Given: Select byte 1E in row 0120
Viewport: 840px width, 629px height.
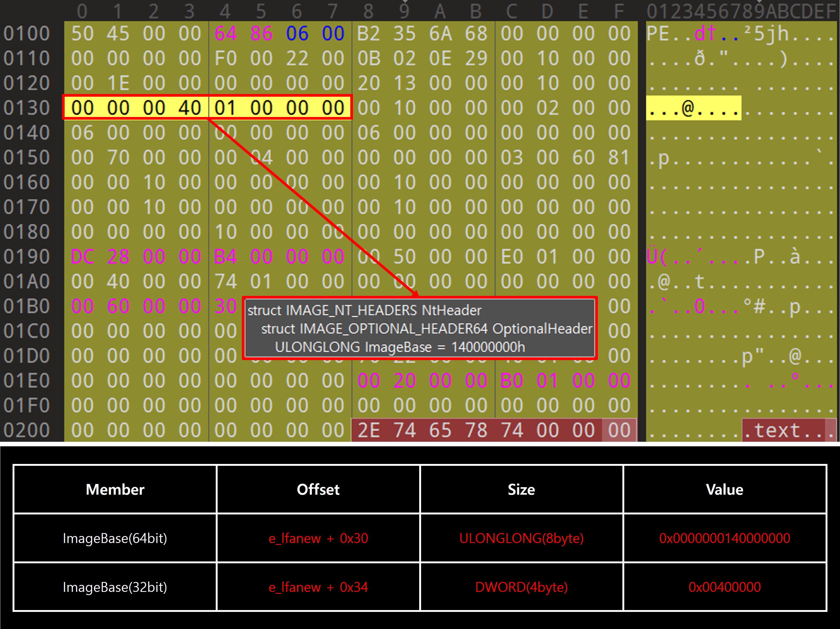Looking at the screenshot, I should (x=118, y=83).
